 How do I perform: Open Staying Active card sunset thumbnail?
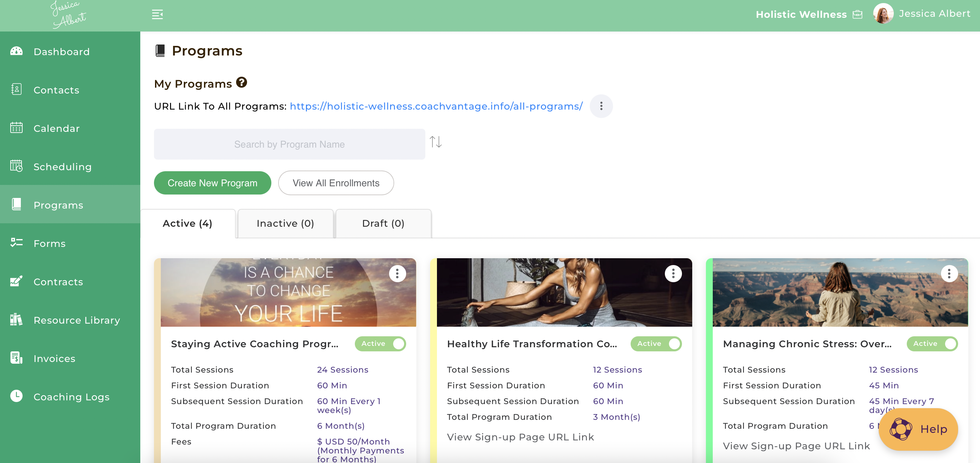tap(288, 292)
